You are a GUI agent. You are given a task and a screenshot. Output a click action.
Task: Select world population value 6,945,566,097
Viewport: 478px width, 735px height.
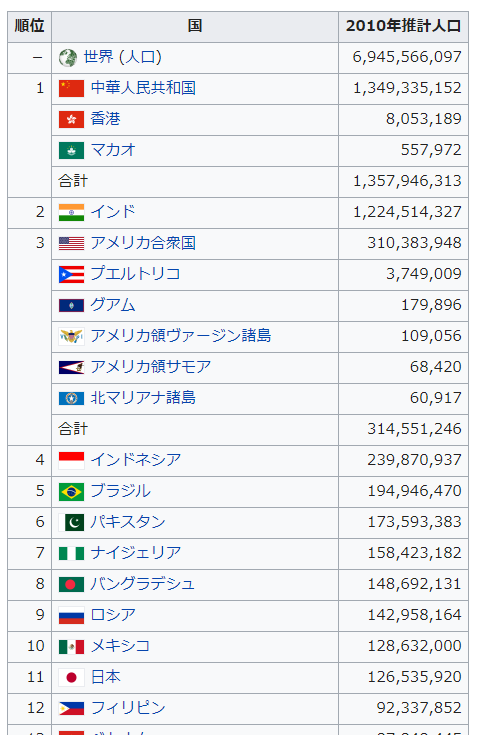(x=407, y=57)
